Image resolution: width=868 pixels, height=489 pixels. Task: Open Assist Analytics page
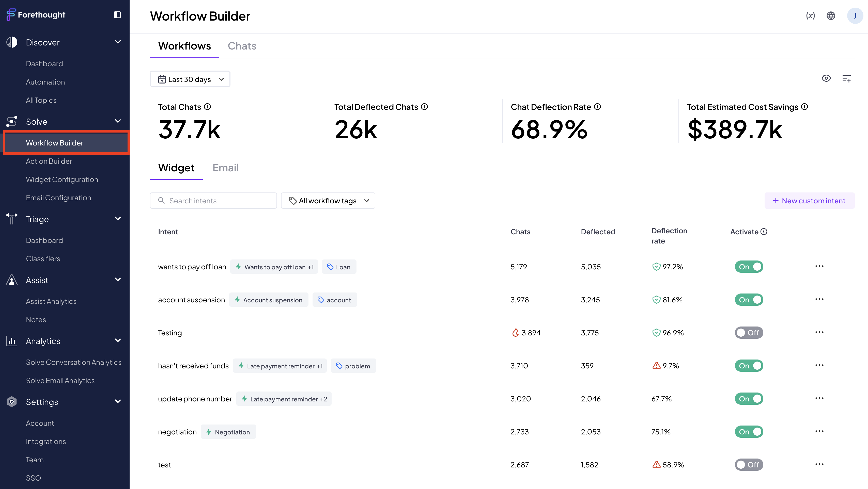click(51, 301)
